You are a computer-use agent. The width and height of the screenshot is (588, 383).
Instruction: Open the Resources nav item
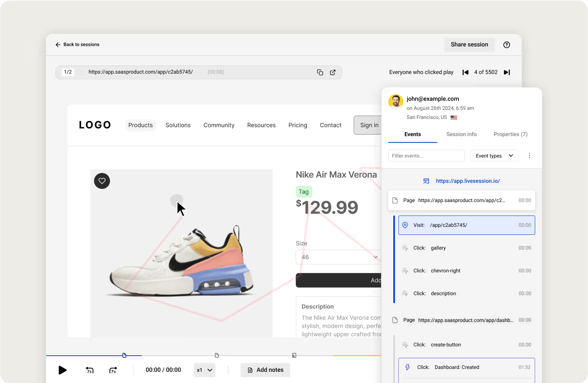click(x=261, y=125)
